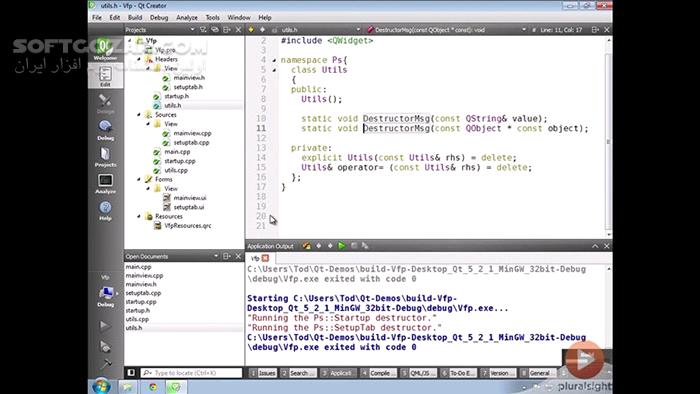This screenshot has width=700, height=394.
Task: Open Design mode in sidebar
Action: [105, 104]
